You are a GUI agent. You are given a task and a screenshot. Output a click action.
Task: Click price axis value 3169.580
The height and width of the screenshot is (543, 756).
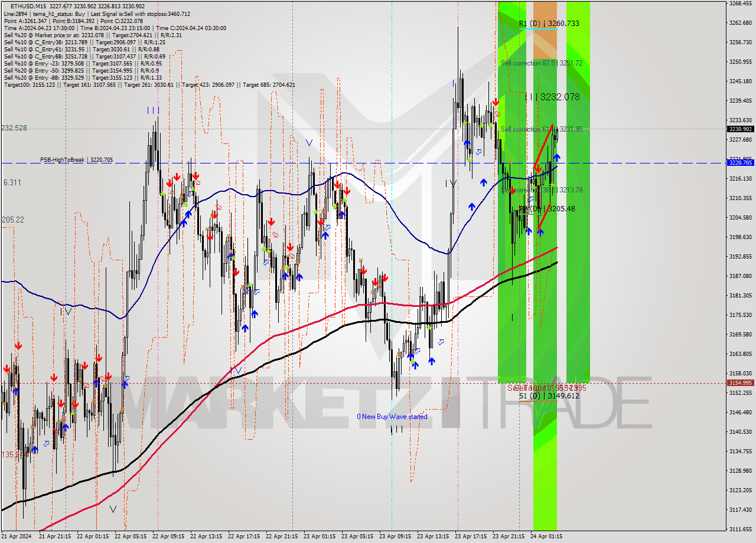740,334
